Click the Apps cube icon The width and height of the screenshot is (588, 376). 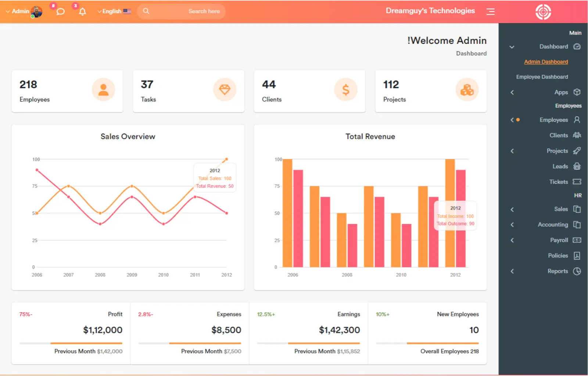pos(577,92)
